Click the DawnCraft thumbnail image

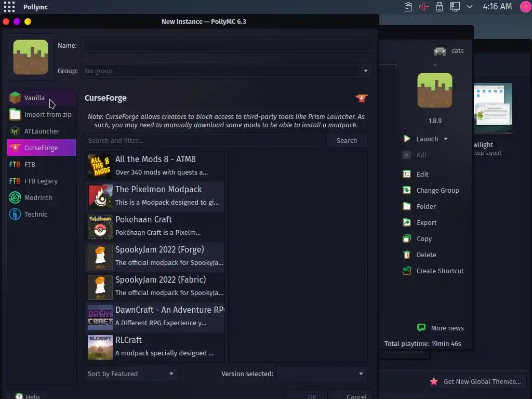[100, 317]
